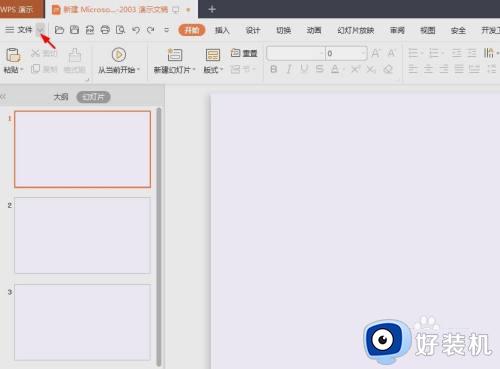This screenshot has width=500, height=369.
Task: Open Print Preview via magnifier page icon
Action: (x=120, y=30)
